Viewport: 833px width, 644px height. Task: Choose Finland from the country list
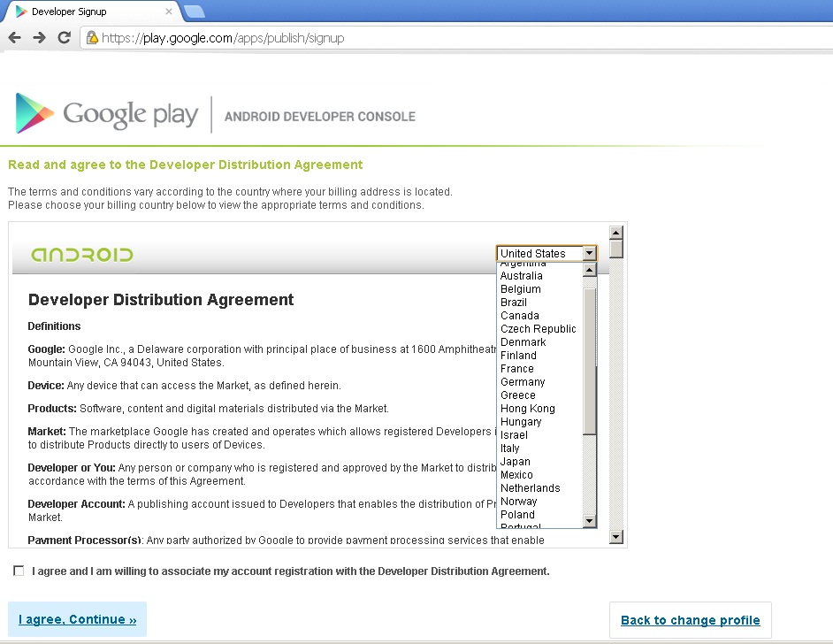[x=539, y=356]
